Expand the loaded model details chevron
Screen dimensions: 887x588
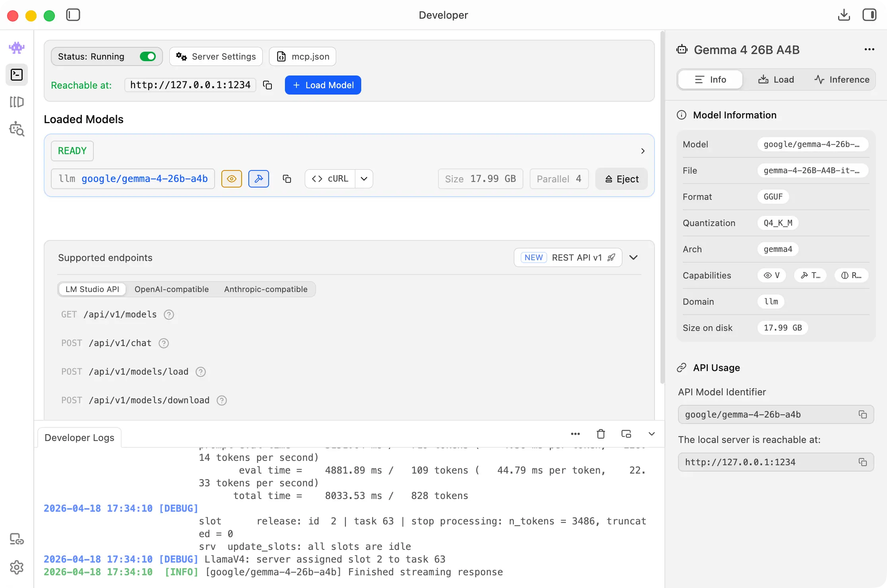643,151
